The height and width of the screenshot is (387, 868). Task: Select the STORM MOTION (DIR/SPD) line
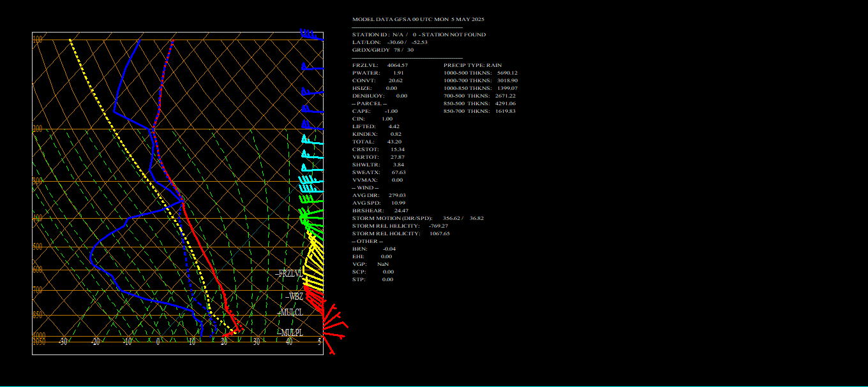[418, 218]
